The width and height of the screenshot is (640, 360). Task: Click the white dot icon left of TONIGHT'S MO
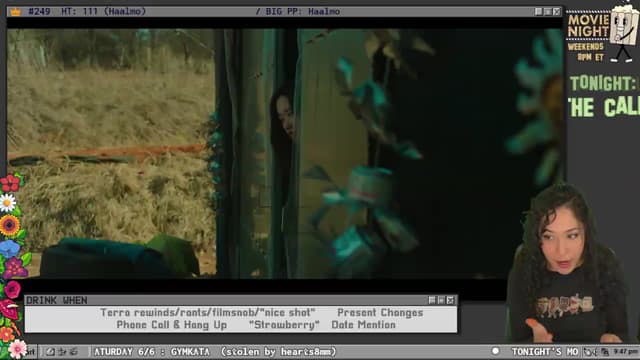pos(495,351)
